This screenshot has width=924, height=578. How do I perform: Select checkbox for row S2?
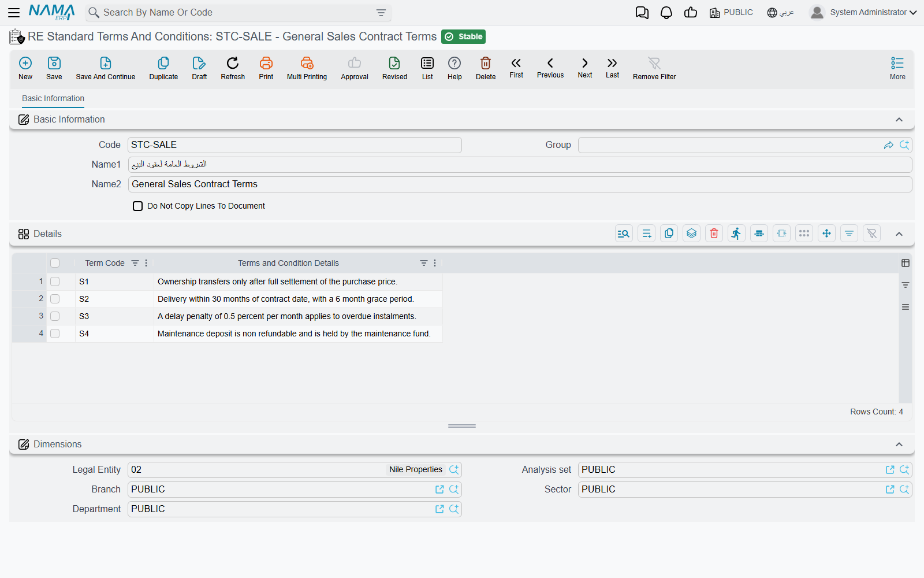coord(55,299)
